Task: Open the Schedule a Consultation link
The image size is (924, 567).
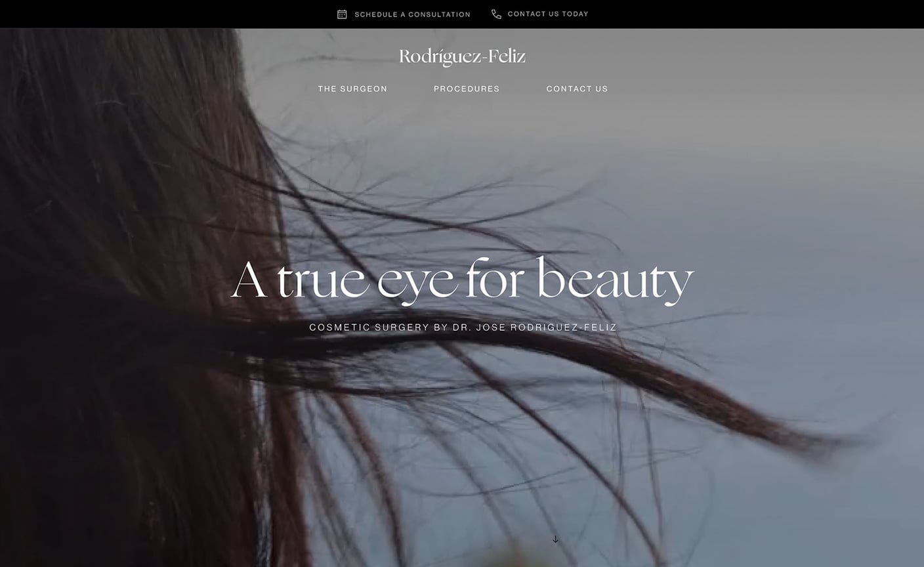Action: pos(412,14)
